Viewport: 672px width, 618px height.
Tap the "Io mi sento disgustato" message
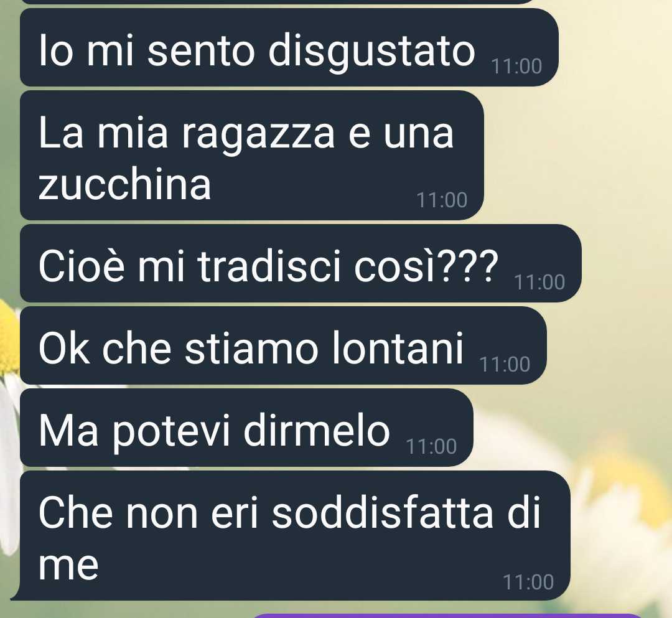coord(289,47)
